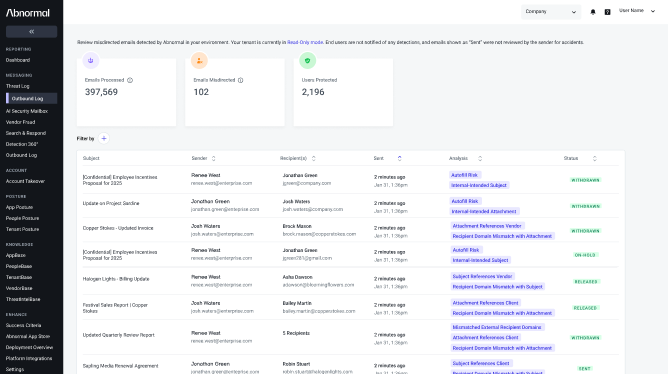Viewport: 668px width, 374px height.
Task: Click the 397,569 emails processed value
Action: tap(101, 92)
